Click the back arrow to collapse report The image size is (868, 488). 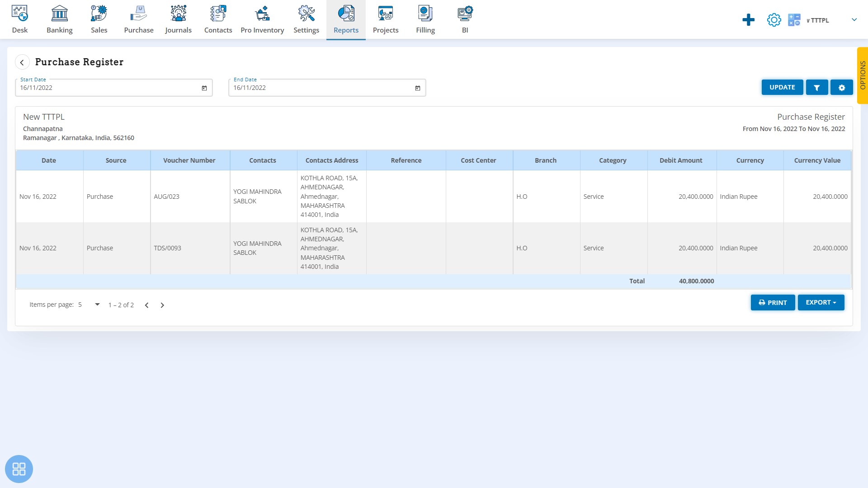click(x=22, y=62)
